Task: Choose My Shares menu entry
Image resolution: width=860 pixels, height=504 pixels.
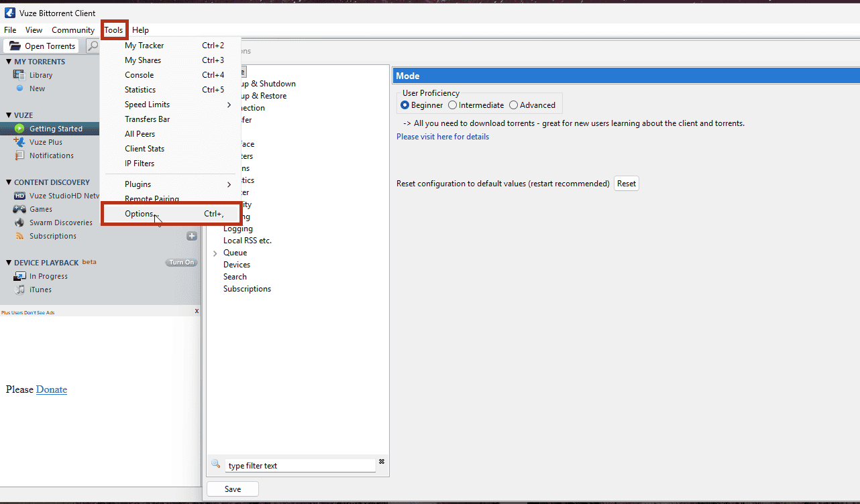Action: click(x=170, y=60)
